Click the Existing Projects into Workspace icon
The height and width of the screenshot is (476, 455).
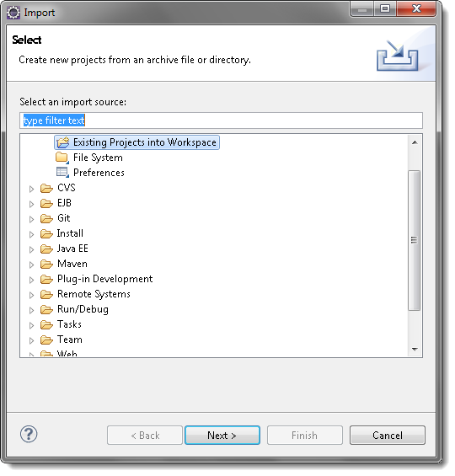coord(63,142)
